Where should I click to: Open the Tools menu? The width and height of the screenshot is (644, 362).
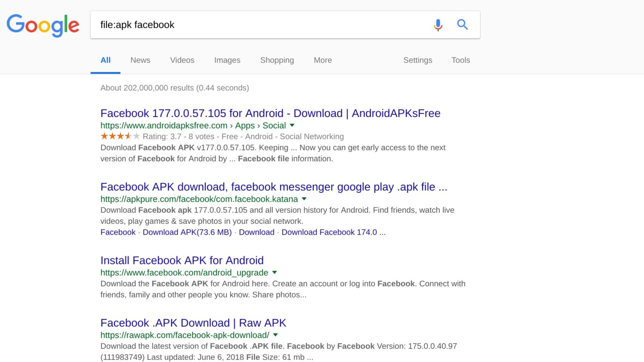pyautogui.click(x=460, y=60)
